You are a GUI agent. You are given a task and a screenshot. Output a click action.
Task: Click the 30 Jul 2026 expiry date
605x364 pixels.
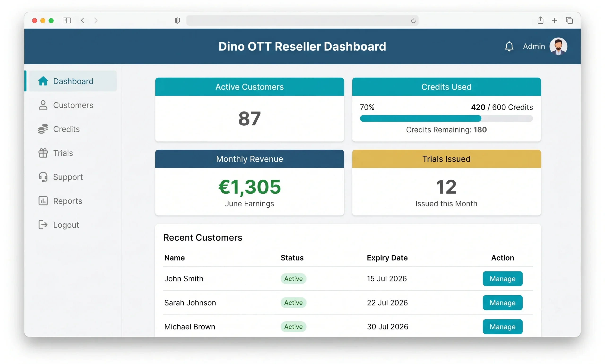pyautogui.click(x=387, y=327)
